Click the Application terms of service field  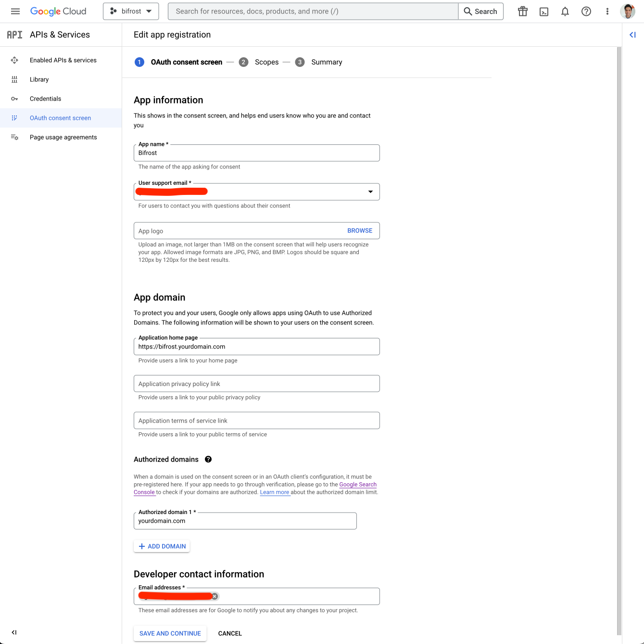tap(257, 420)
